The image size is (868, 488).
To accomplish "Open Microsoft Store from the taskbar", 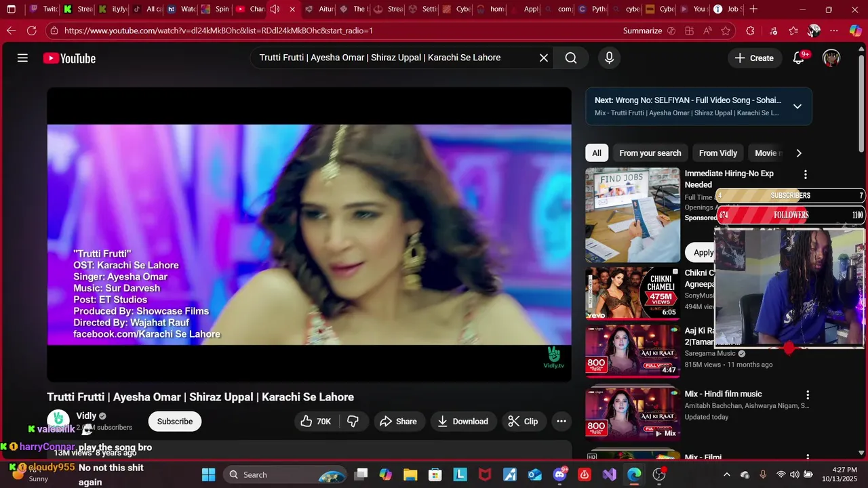I will coord(435,474).
